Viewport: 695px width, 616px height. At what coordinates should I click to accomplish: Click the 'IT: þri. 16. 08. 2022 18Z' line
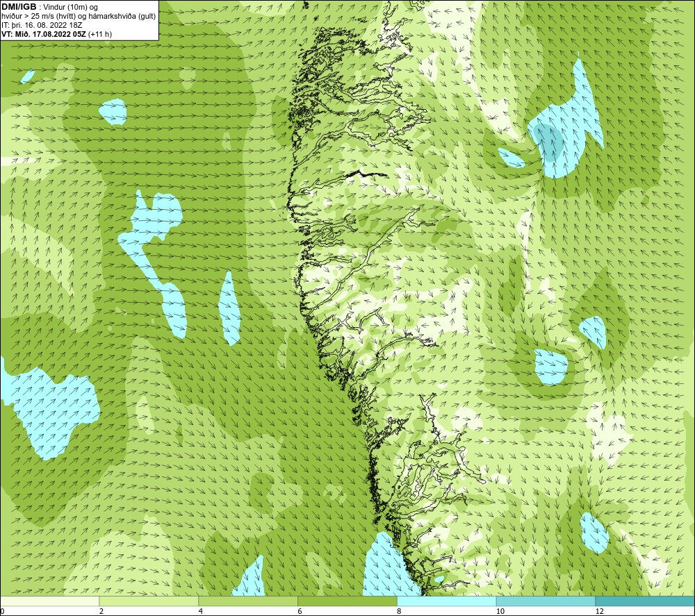[x=42, y=25]
